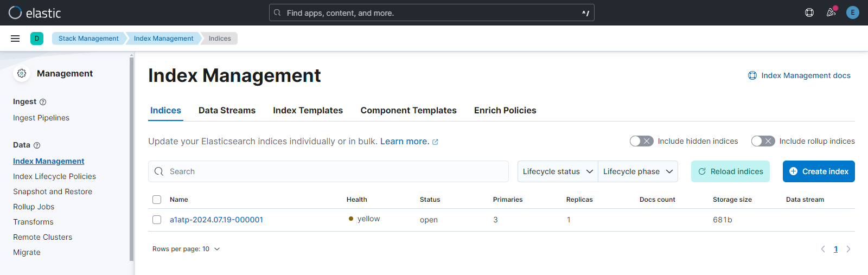This screenshot has height=275, width=868.
Task: Open the Rows per page dropdown
Action: [x=186, y=249]
